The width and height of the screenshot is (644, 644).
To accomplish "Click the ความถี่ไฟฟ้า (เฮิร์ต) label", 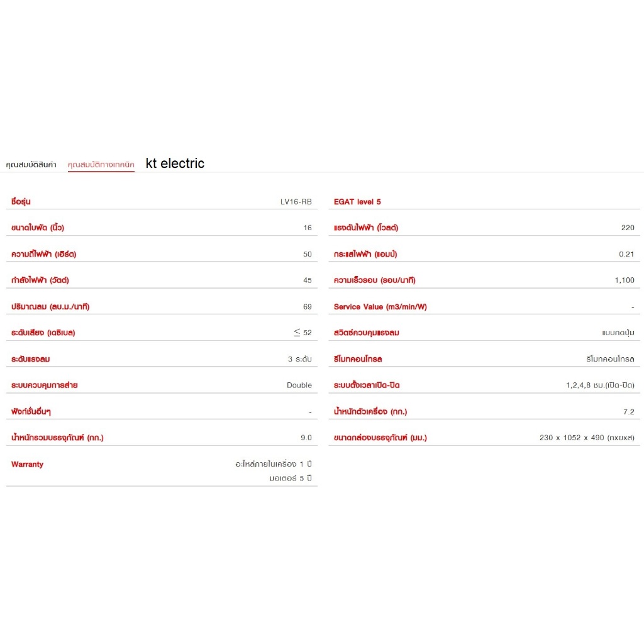I will tap(43, 254).
